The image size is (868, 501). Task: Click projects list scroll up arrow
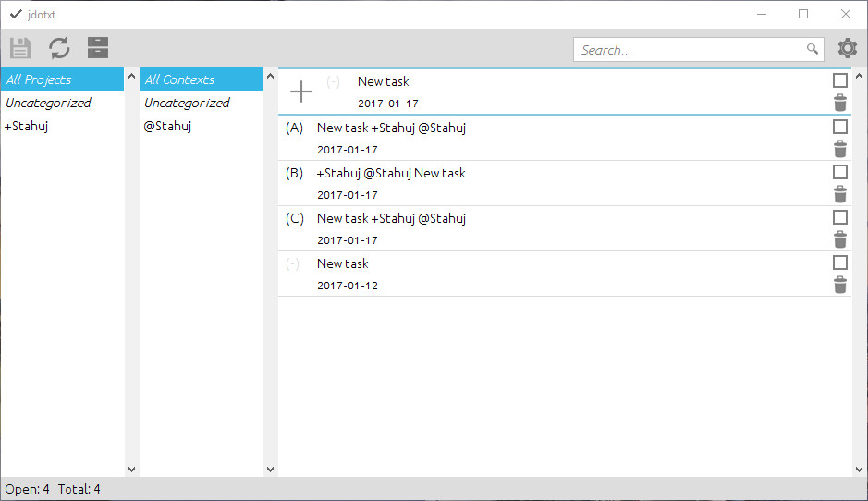pyautogui.click(x=132, y=76)
